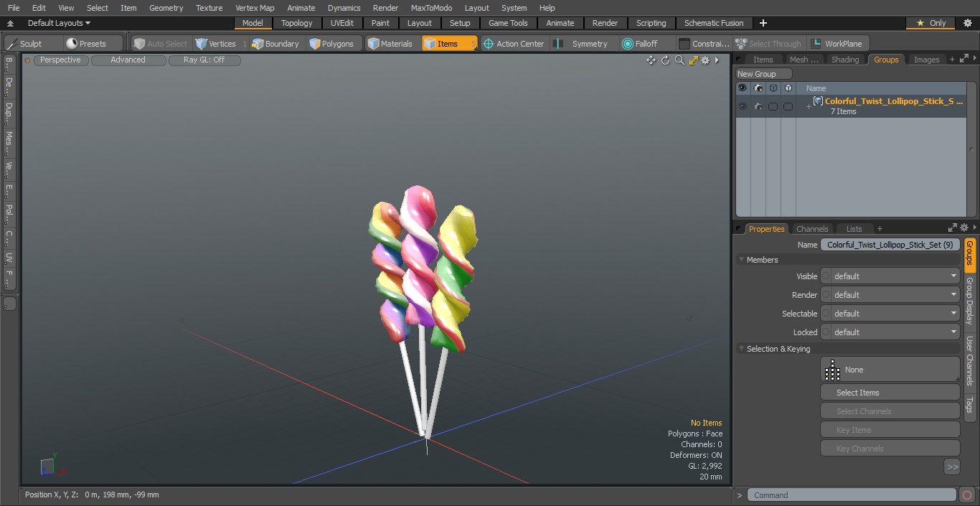Open the Shading tab

[845, 60]
